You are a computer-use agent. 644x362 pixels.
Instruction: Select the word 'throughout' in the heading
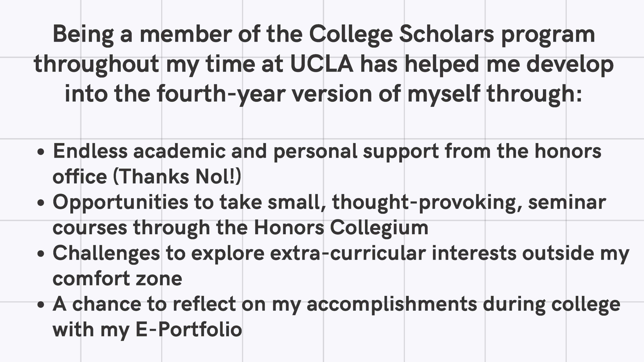[x=97, y=65]
